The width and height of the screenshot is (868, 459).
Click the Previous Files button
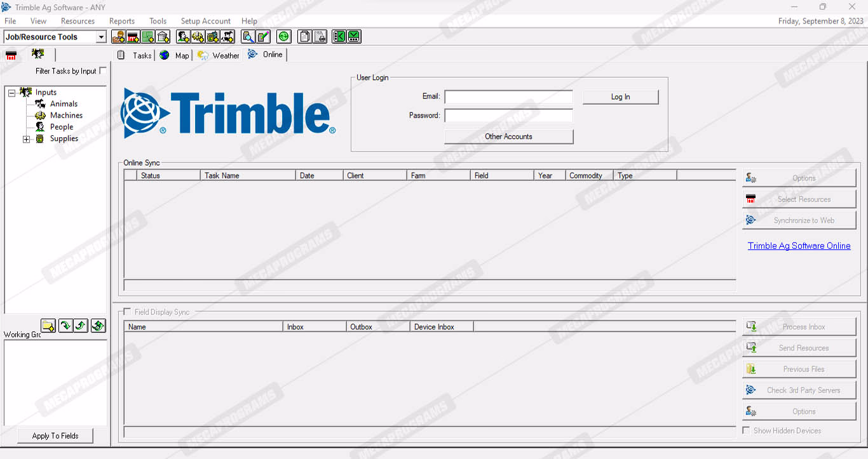799,369
